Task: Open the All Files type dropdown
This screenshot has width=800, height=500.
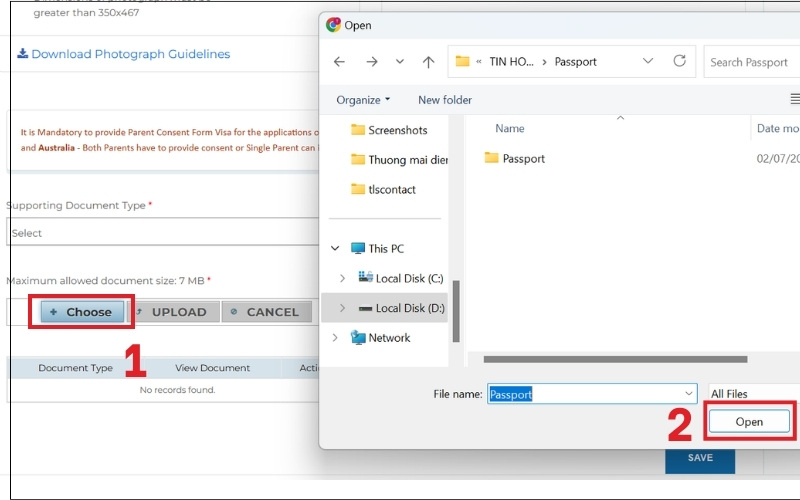Action: click(750, 394)
